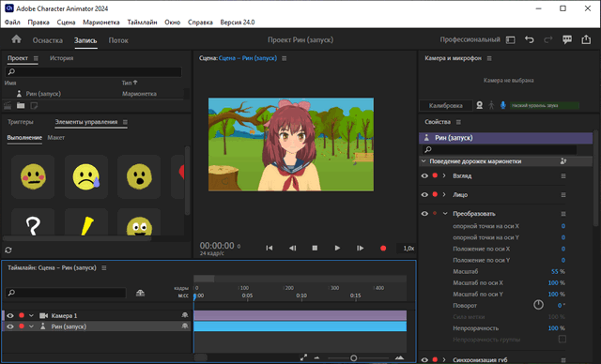Toggle the microphone input icon
This screenshot has width=601, height=364.
pos(503,105)
